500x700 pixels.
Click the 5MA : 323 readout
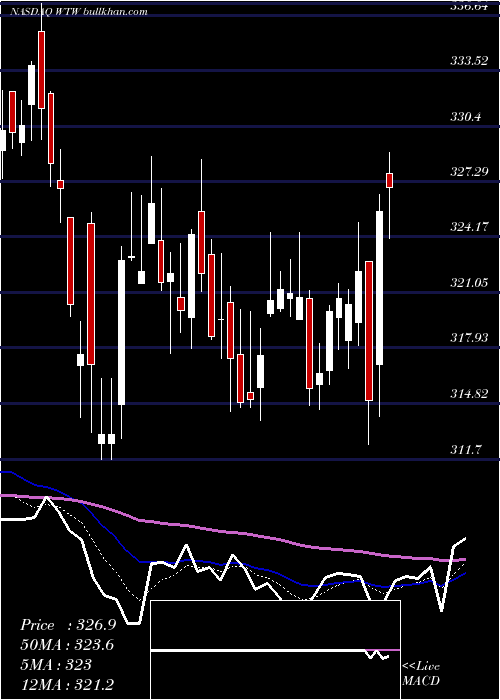coord(56,665)
